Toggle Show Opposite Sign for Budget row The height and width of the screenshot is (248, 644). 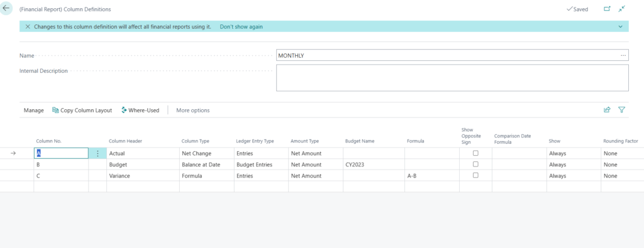pos(475,164)
